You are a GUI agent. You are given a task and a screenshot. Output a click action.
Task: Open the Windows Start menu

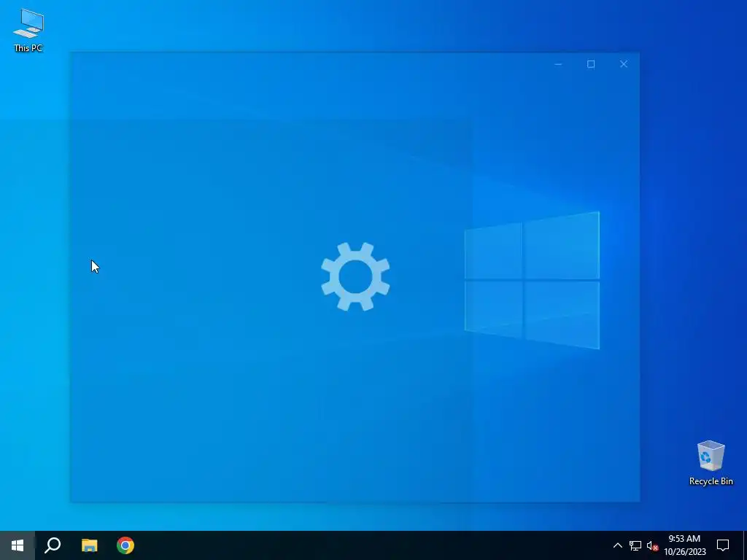tap(18, 545)
